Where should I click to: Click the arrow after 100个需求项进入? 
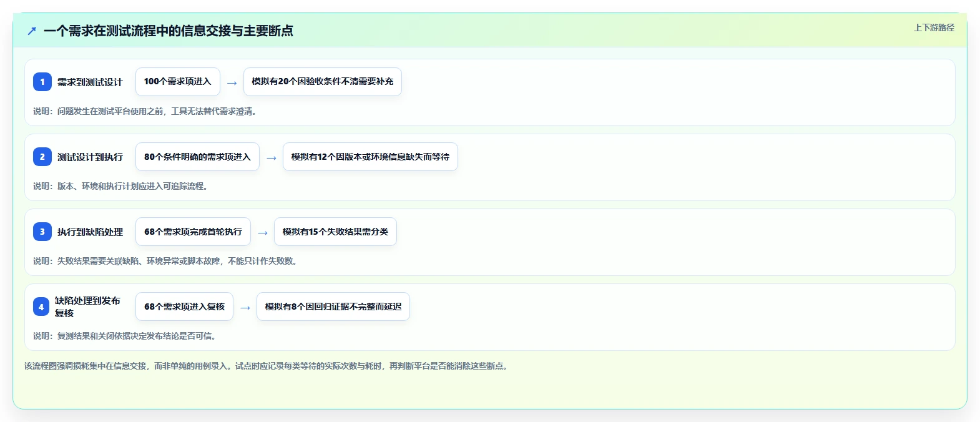tap(232, 82)
